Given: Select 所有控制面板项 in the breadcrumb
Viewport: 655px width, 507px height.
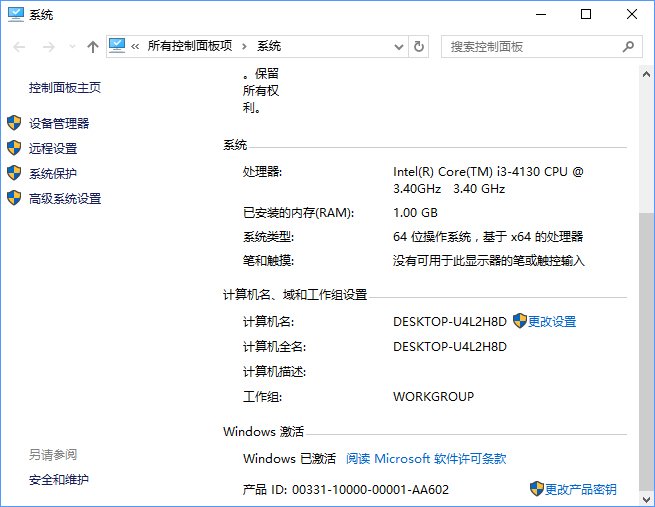Looking at the screenshot, I should [x=189, y=46].
